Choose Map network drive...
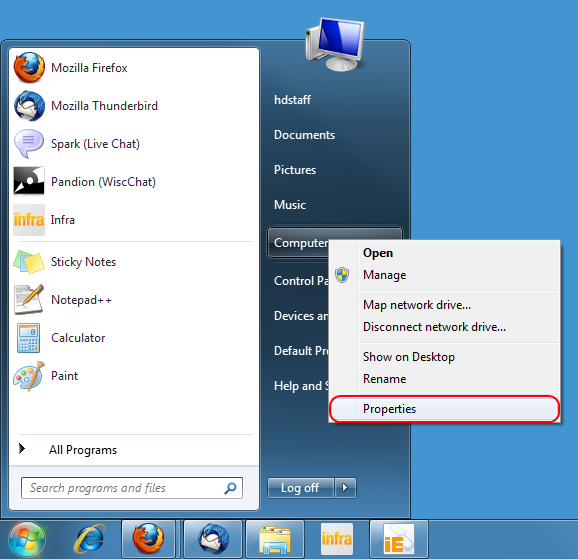The image size is (578, 559). pos(444,305)
